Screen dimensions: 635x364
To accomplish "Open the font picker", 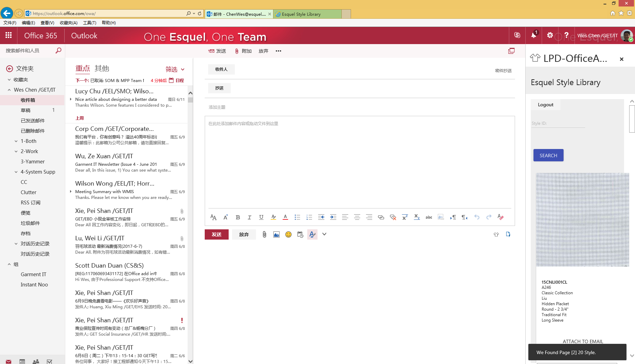I will tap(214, 217).
